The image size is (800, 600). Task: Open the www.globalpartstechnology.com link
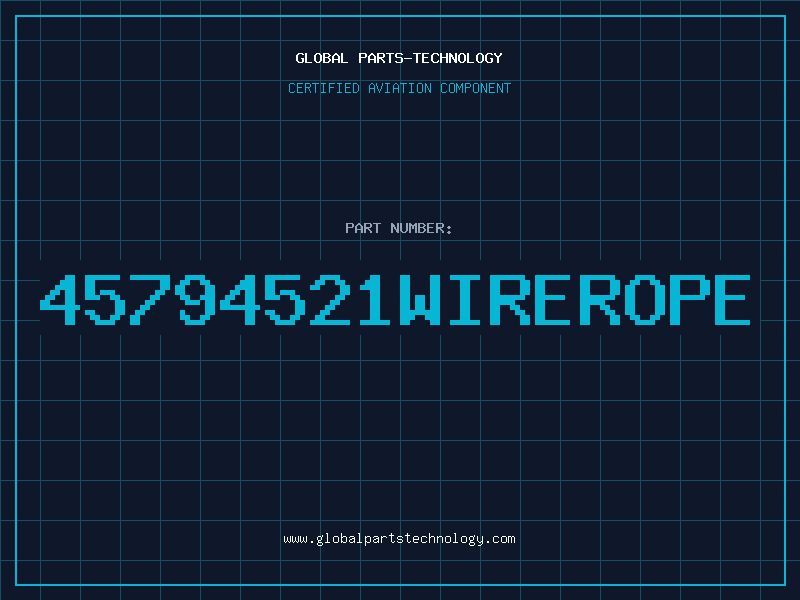[399, 539]
